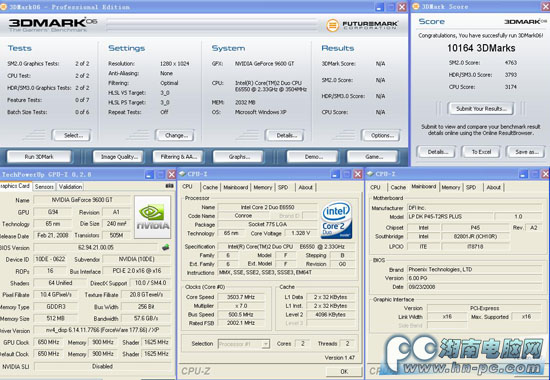Image resolution: width=550 pixels, height=380 pixels.
Task: Open the Filtering & AA settings
Action: pyautogui.click(x=178, y=156)
